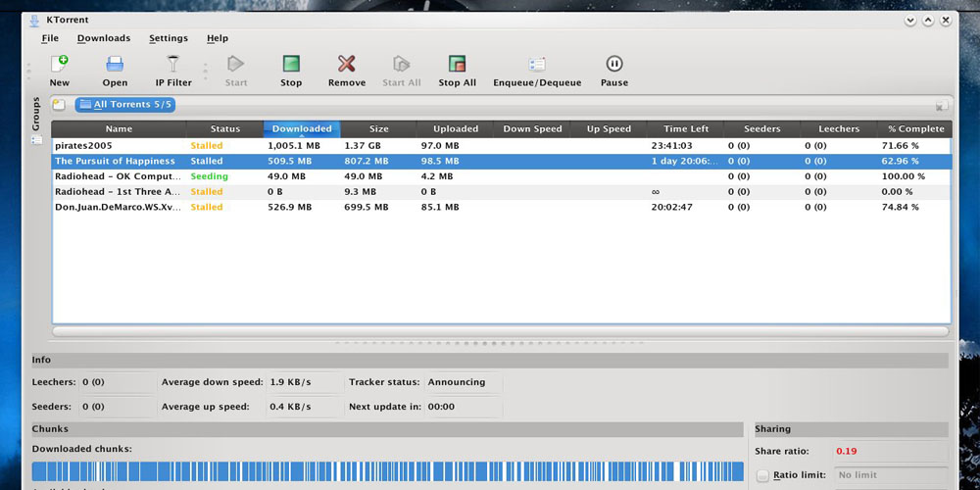
Task: Click the 1.37 GB size cell
Action: click(x=364, y=146)
